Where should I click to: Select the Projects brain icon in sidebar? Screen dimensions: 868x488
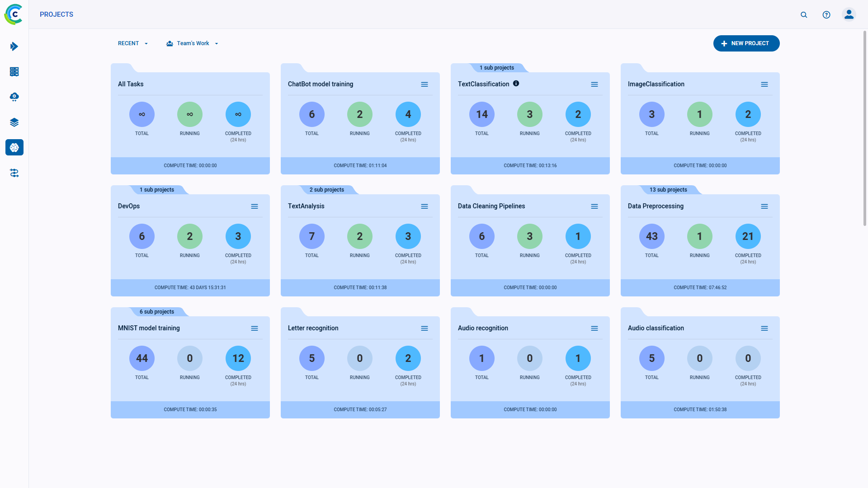(x=14, y=147)
